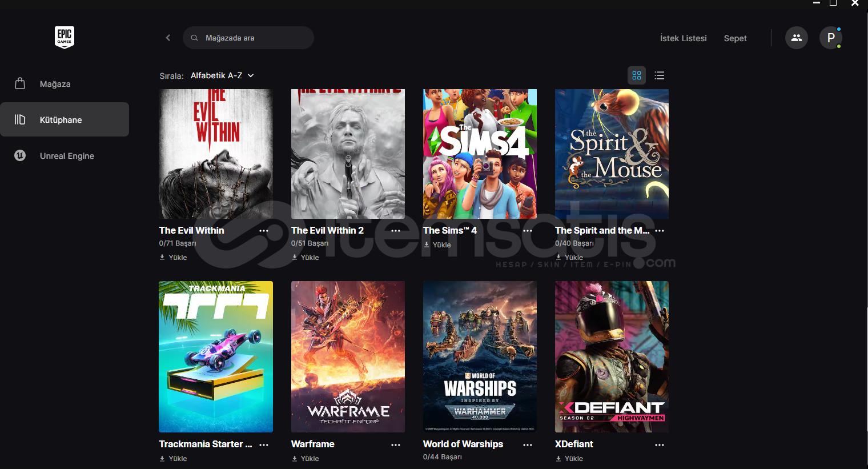Image resolution: width=868 pixels, height=469 pixels.
Task: Click download icon under Warframe
Action: pos(295,459)
